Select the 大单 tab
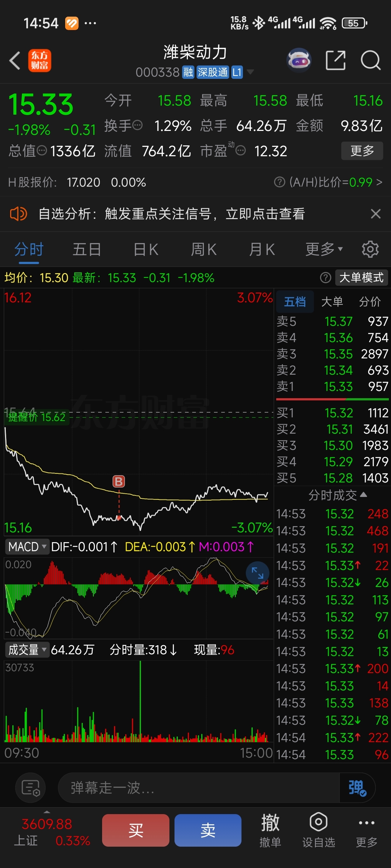 tap(332, 302)
